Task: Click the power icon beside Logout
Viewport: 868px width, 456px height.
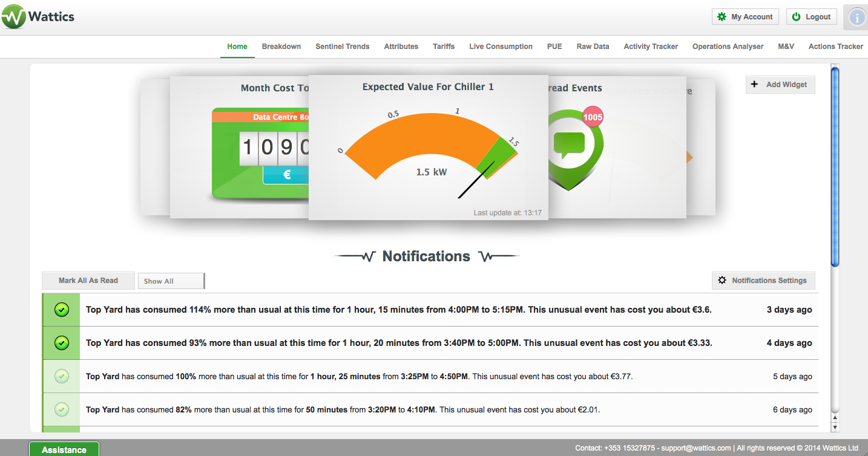Action: pyautogui.click(x=797, y=17)
